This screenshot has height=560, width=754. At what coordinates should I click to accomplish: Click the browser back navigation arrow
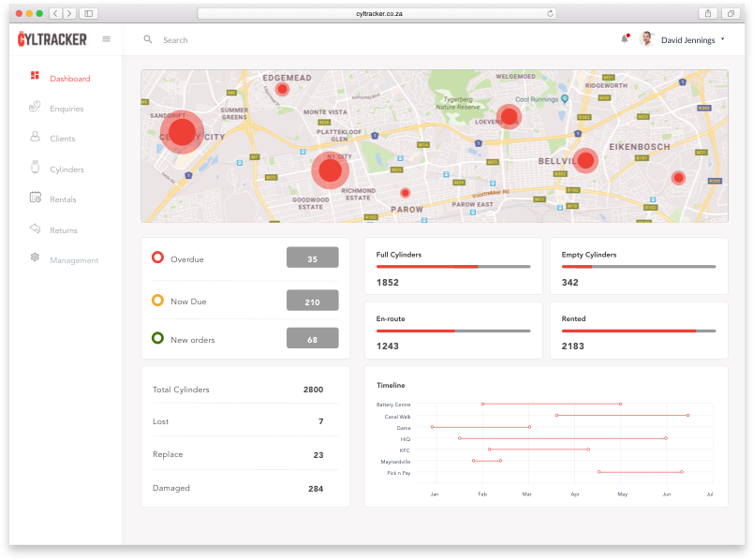(x=54, y=13)
